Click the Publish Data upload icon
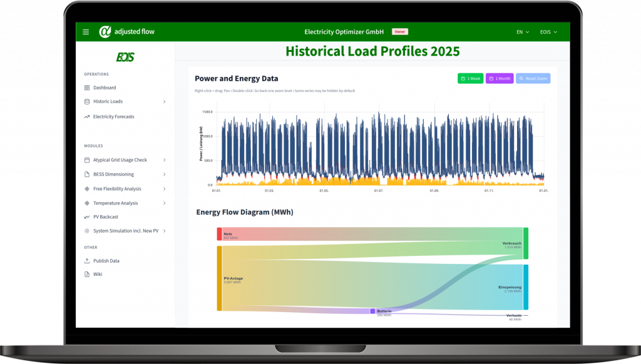641x364 pixels. point(86,261)
